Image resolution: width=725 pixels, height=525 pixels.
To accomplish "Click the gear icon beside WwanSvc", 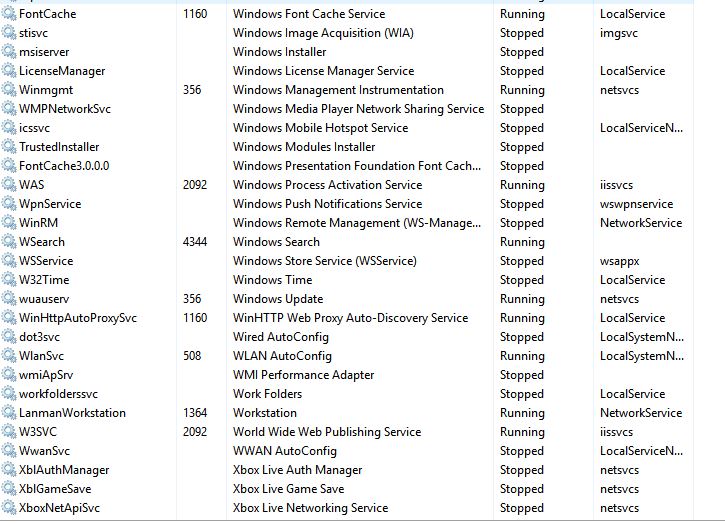I will [x=9, y=451].
